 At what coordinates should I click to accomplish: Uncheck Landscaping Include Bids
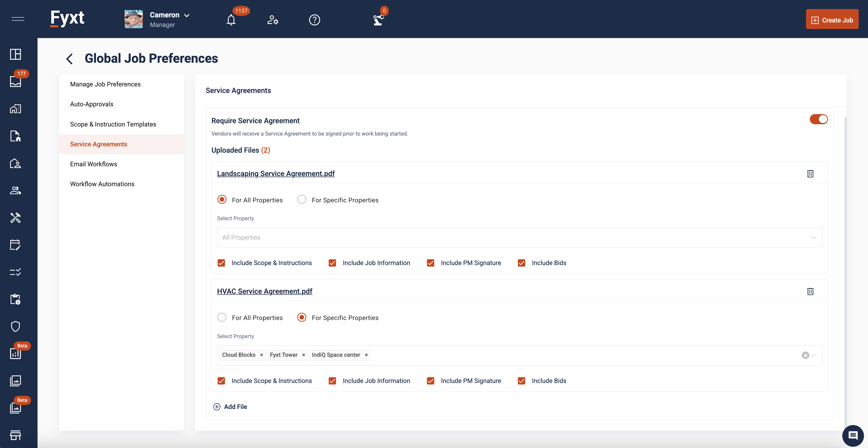coord(521,263)
